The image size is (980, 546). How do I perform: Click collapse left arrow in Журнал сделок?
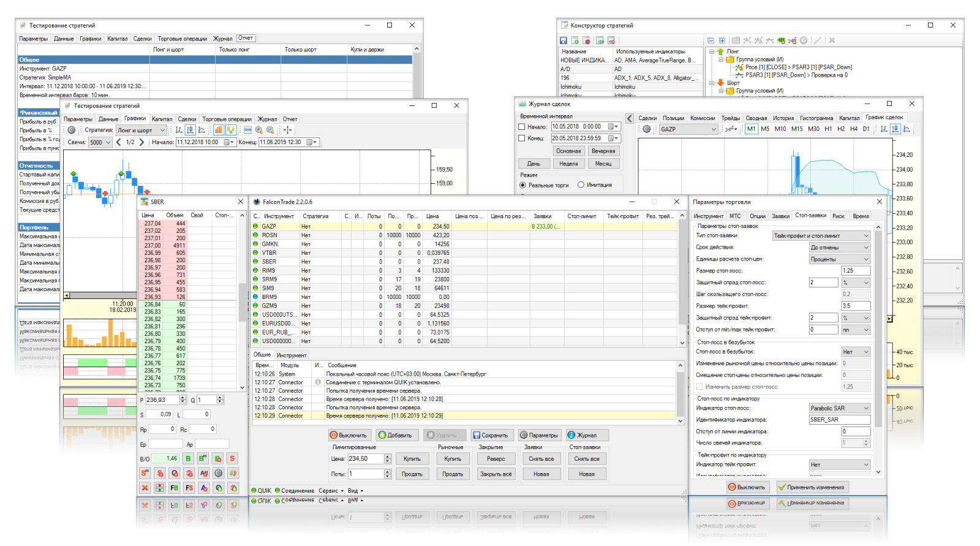pos(630,118)
